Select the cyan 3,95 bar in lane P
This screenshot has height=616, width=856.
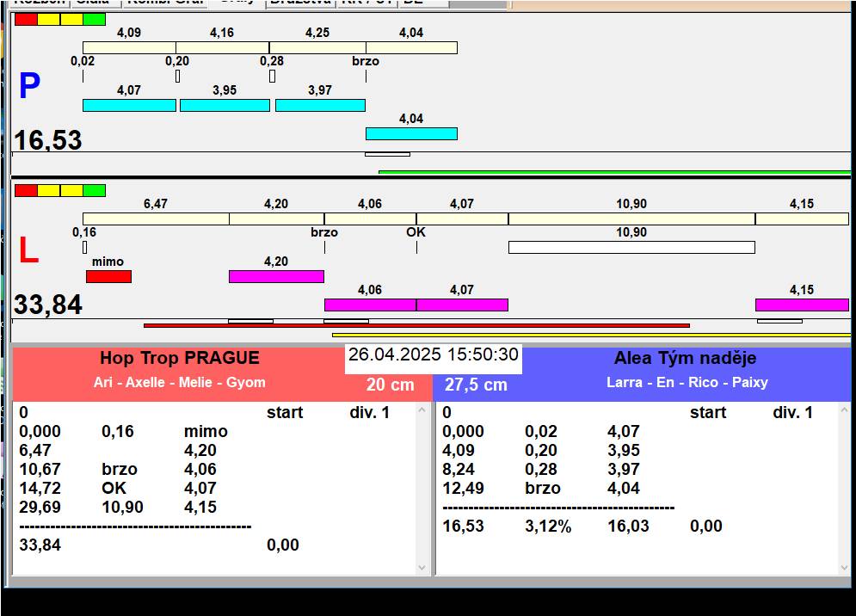click(225, 105)
